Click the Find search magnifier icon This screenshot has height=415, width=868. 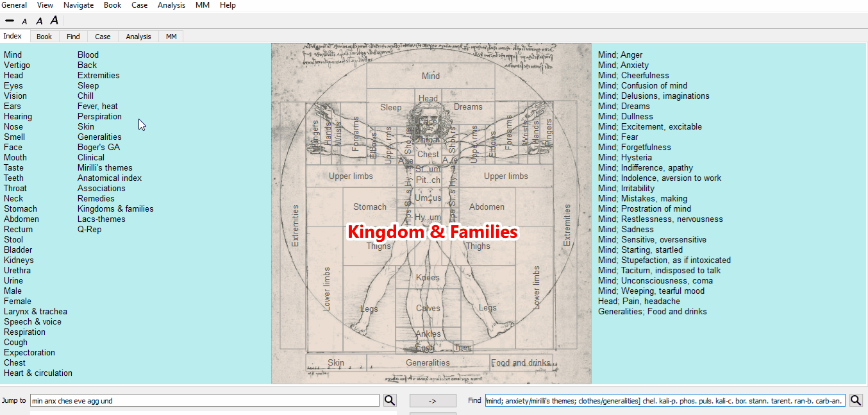[856, 400]
